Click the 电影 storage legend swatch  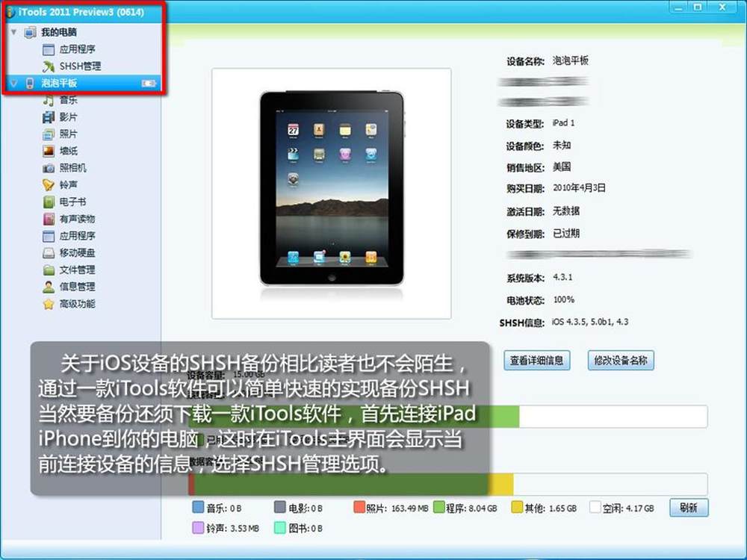point(280,507)
